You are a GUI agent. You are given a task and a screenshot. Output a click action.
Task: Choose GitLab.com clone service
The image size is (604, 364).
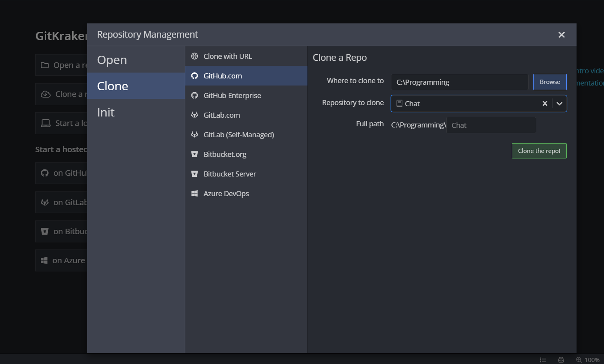pos(222,115)
